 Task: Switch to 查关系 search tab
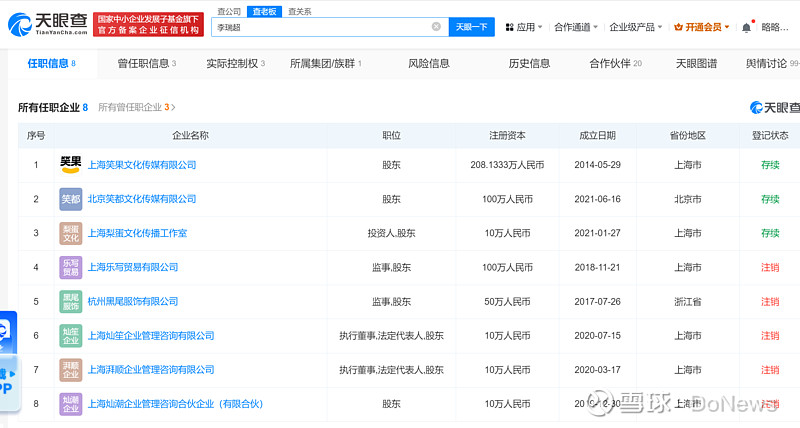click(299, 11)
